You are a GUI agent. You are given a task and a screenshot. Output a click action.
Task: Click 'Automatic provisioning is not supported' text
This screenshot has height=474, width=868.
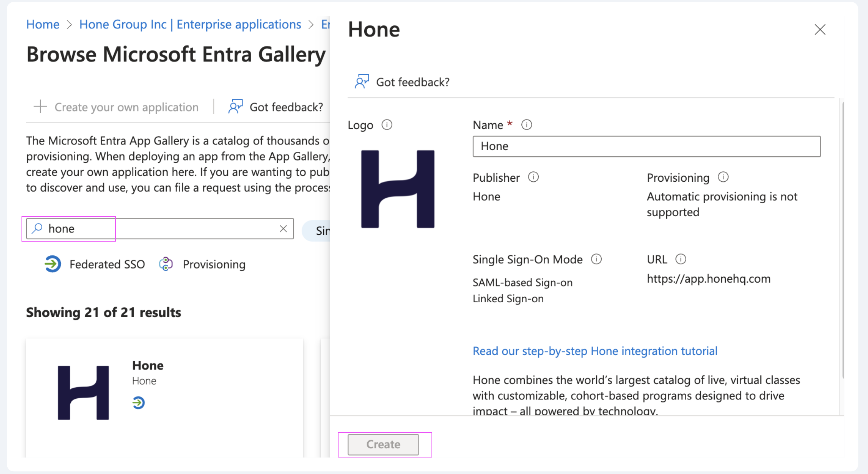click(x=722, y=204)
